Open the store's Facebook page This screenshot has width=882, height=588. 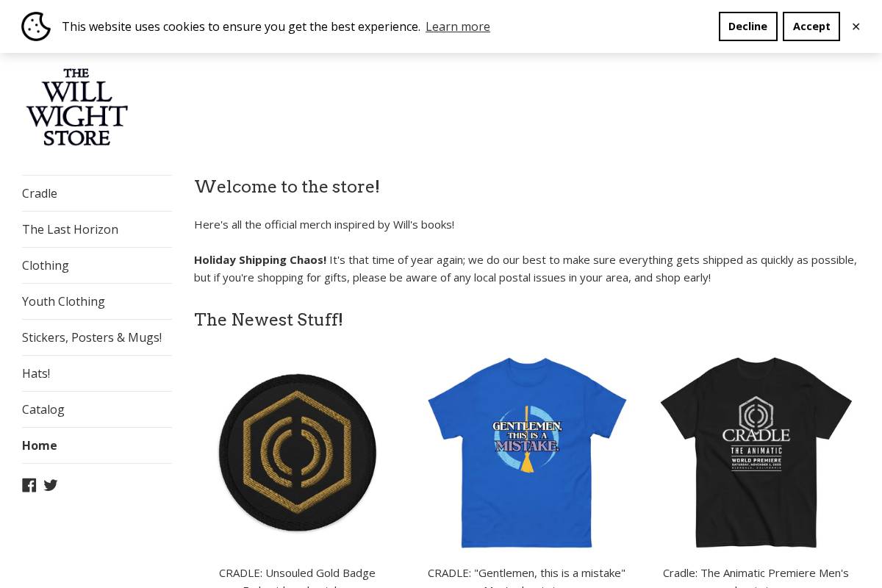pos(29,485)
